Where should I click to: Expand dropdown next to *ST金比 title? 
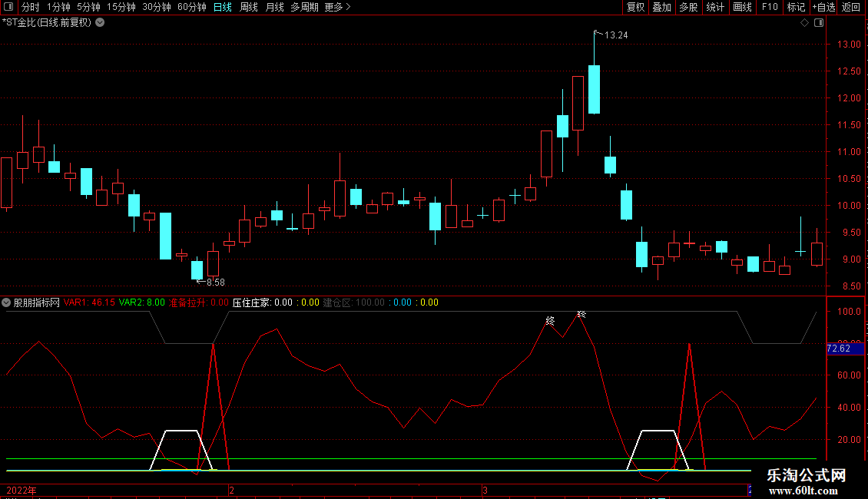[x=100, y=23]
